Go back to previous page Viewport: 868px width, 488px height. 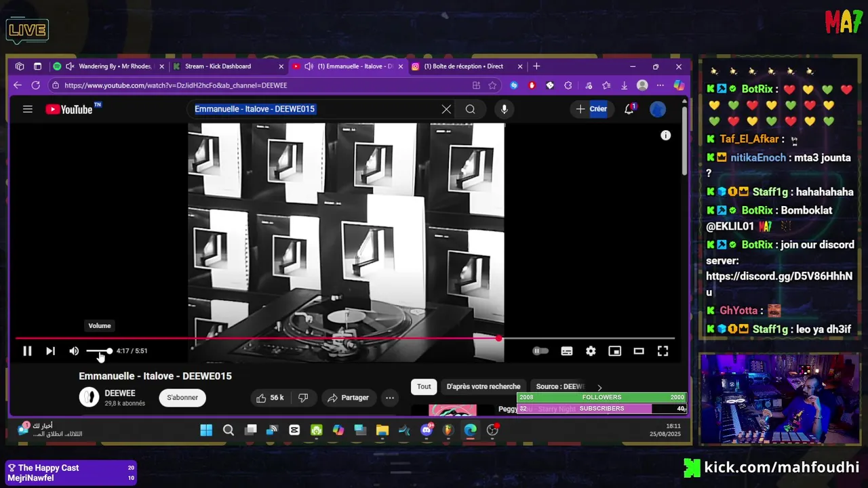click(18, 85)
